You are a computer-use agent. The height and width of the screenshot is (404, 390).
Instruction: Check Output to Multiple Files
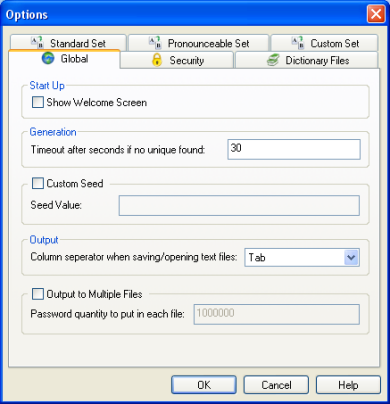tap(38, 294)
